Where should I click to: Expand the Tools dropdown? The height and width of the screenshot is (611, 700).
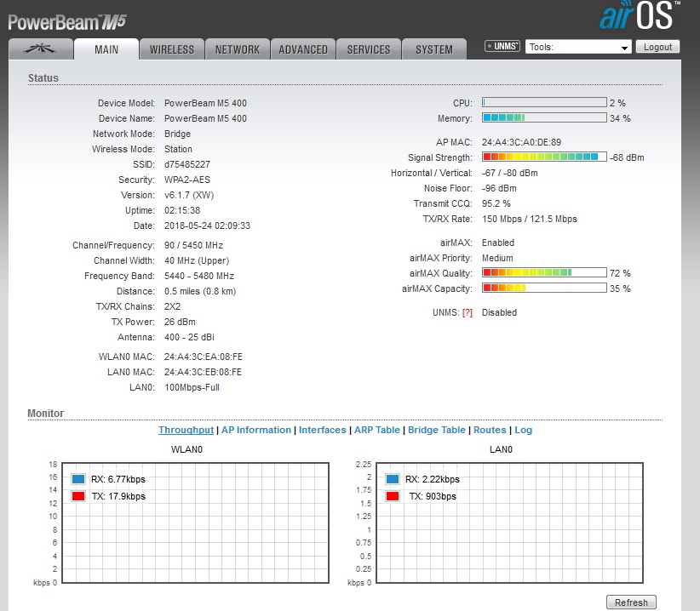(x=578, y=47)
